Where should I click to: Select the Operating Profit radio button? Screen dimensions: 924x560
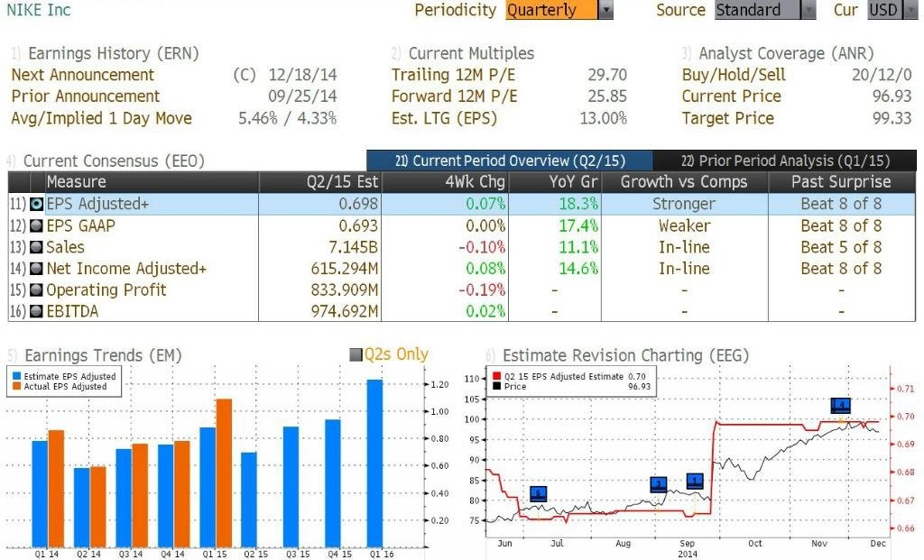tap(36, 289)
